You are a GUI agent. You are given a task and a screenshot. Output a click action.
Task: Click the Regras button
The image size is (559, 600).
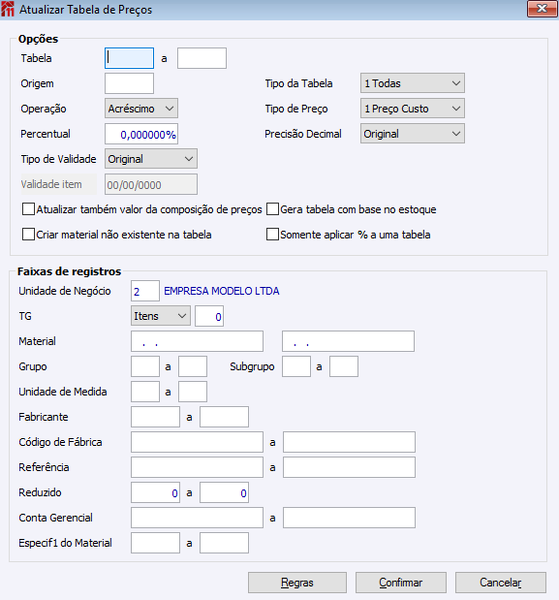(297, 582)
